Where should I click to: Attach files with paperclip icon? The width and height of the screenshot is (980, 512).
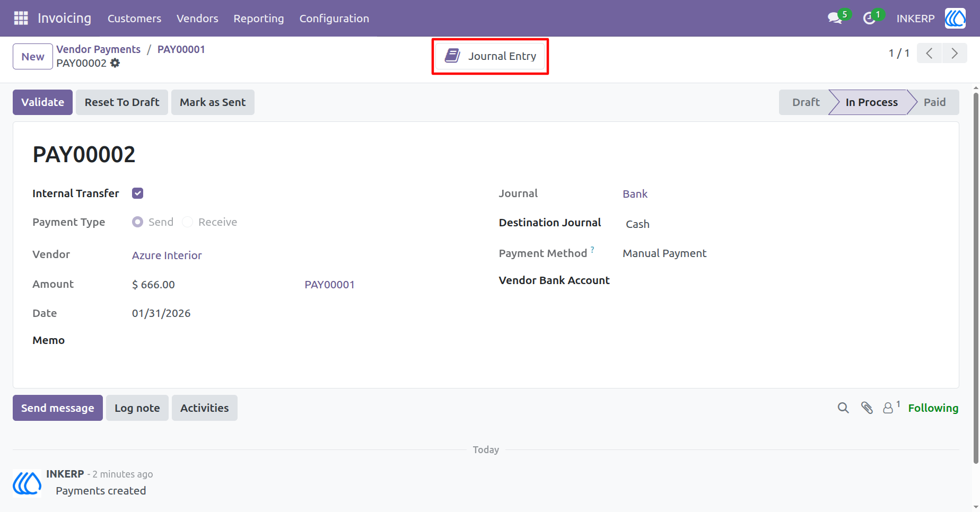pyautogui.click(x=867, y=408)
